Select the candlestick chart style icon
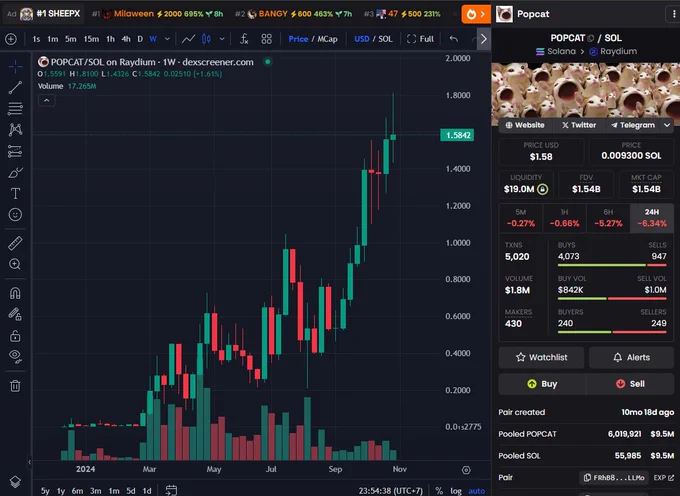Viewport: 680px width, 496px height. point(206,39)
